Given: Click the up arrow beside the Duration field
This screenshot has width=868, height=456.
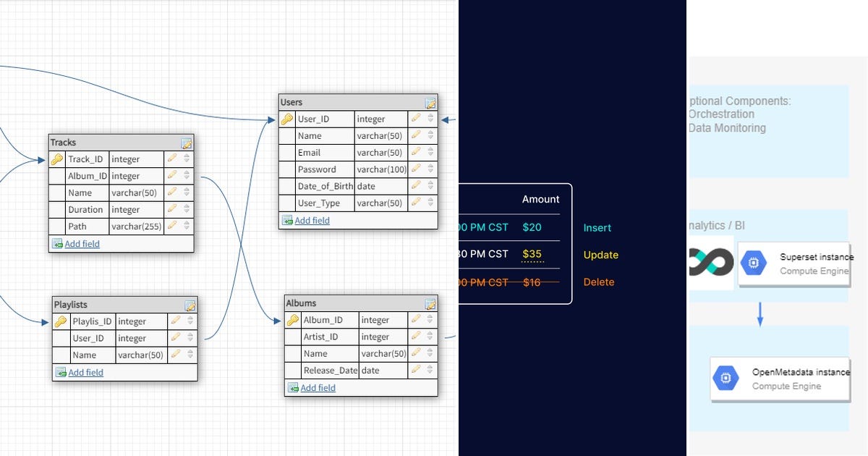Looking at the screenshot, I should coord(187,207).
